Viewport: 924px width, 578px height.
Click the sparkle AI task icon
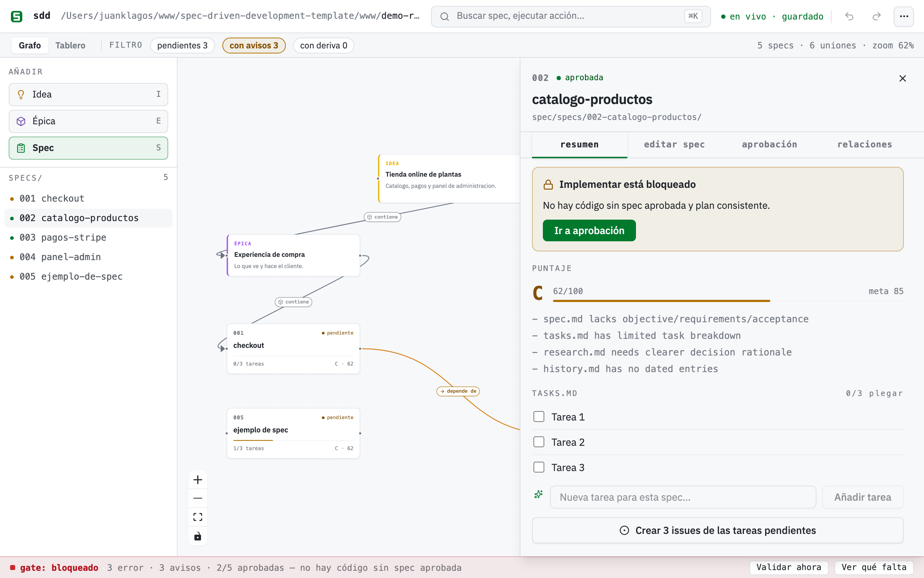[539, 494]
